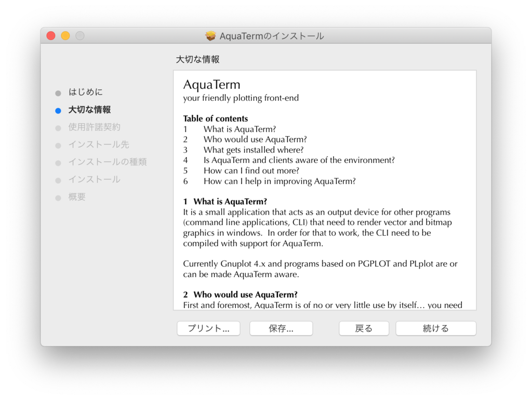Select the インストール step in sidebar

point(95,179)
